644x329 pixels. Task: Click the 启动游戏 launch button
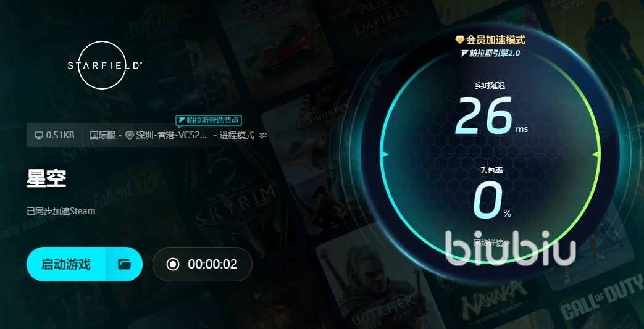[66, 264]
